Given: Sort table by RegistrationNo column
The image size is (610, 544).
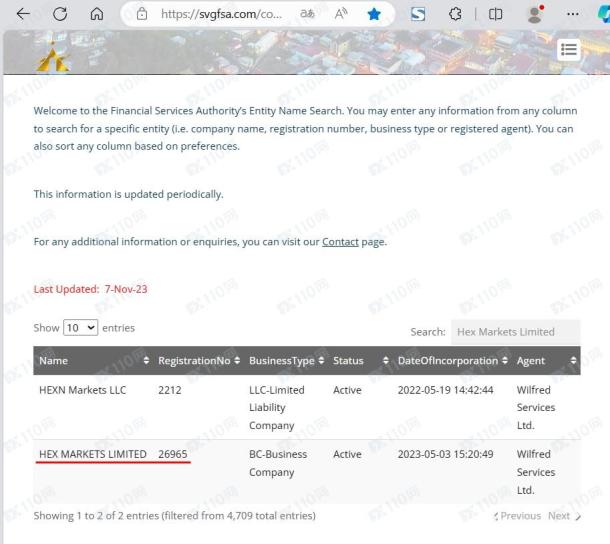Looking at the screenshot, I should [198, 361].
